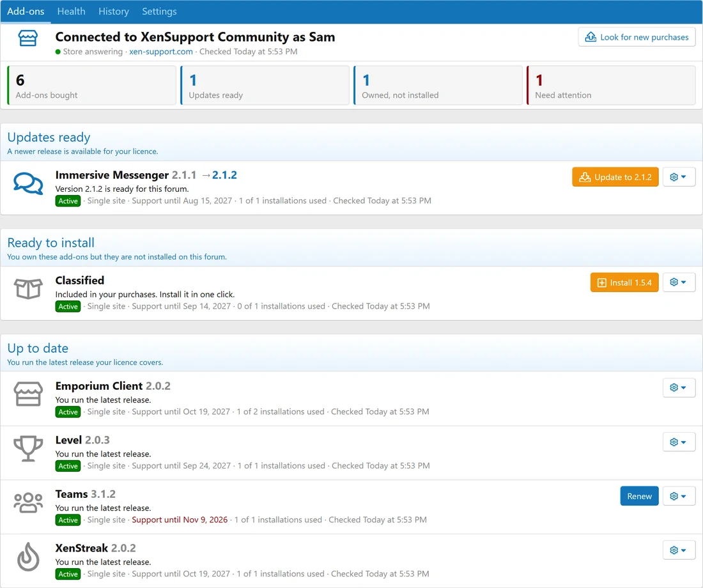Viewport: 703px width, 588px height.
Task: Click the Up to date section heading
Action: click(38, 348)
